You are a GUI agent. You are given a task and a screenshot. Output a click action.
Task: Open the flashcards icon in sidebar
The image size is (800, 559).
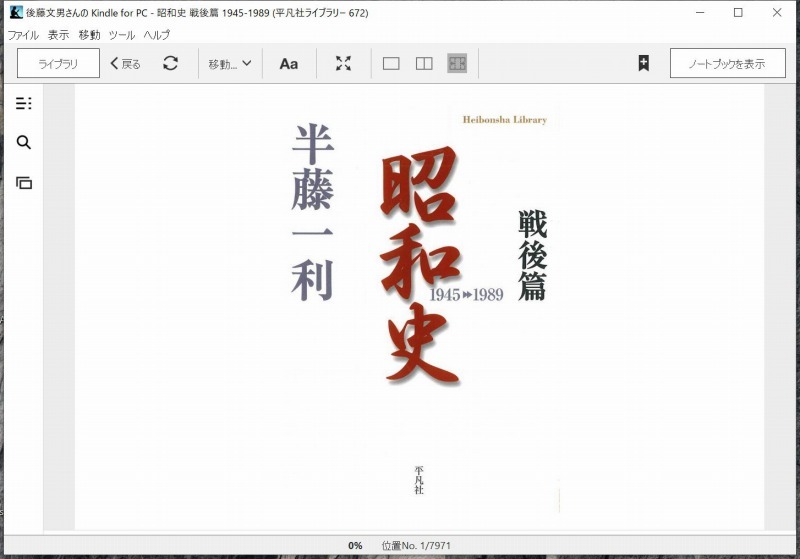tap(23, 183)
